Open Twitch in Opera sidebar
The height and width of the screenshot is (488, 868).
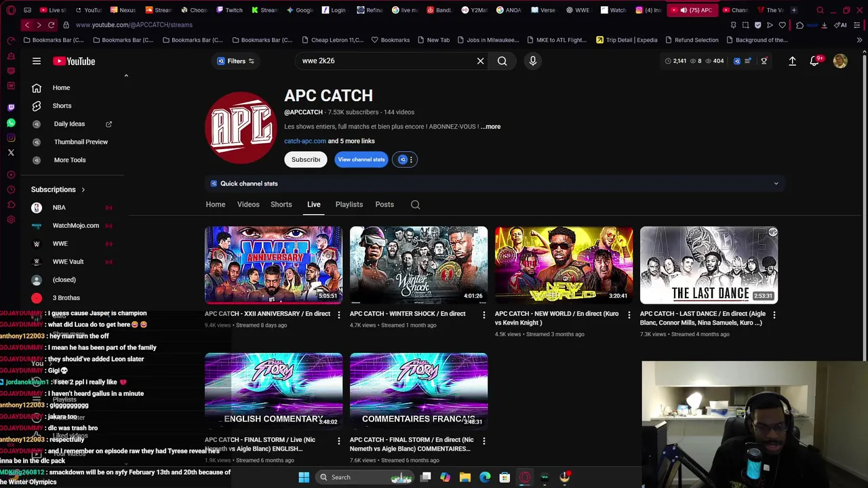point(11,107)
